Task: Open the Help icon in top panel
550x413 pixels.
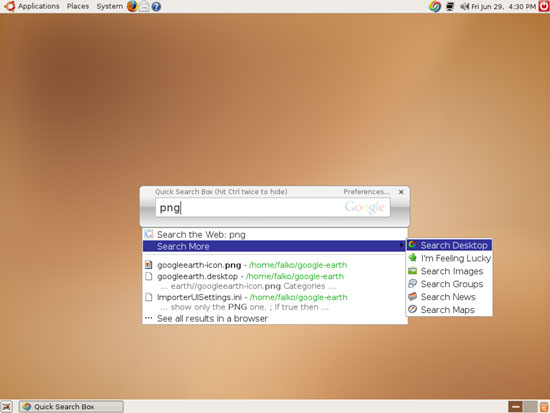Action: tap(156, 6)
